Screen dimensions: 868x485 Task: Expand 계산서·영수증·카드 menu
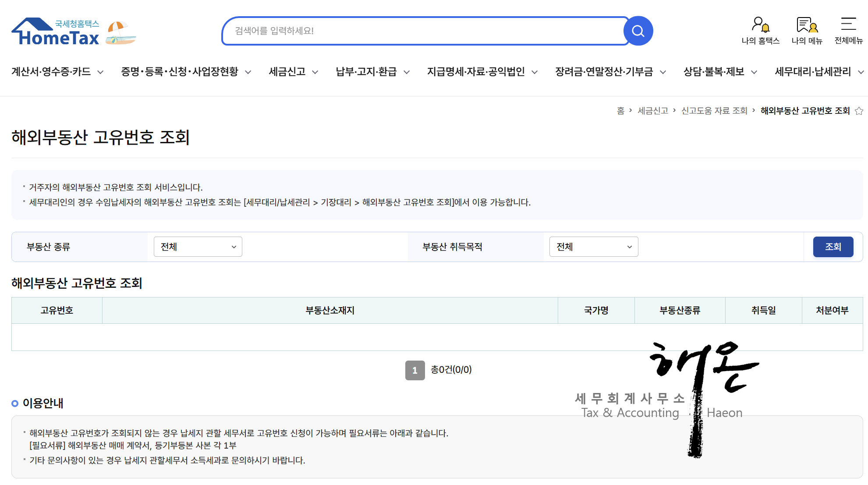click(x=57, y=72)
